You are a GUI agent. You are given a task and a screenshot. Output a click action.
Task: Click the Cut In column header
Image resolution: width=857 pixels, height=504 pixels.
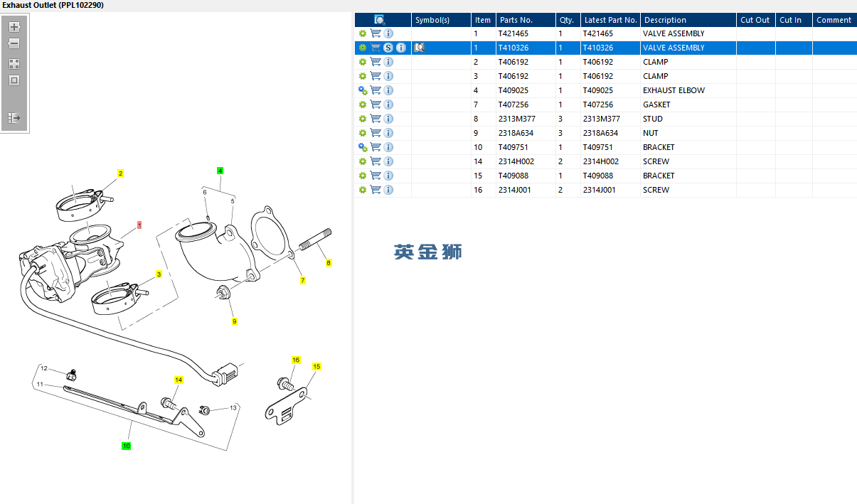pos(794,20)
